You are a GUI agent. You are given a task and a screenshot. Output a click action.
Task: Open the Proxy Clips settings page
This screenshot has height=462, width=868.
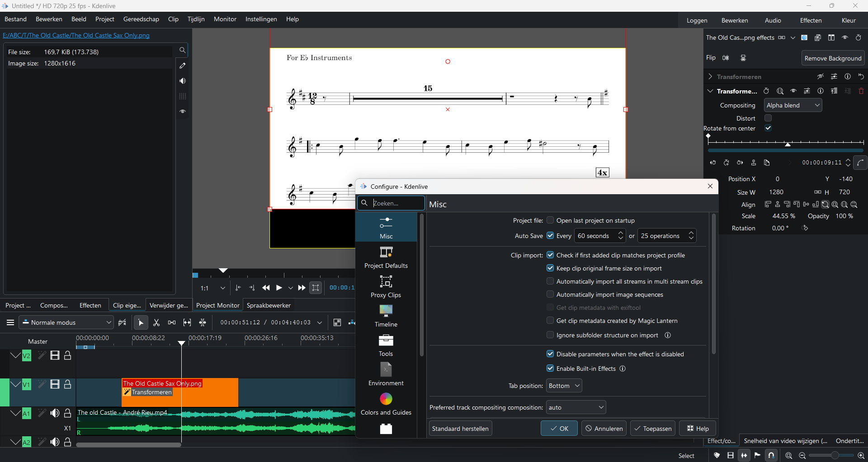pyautogui.click(x=386, y=287)
